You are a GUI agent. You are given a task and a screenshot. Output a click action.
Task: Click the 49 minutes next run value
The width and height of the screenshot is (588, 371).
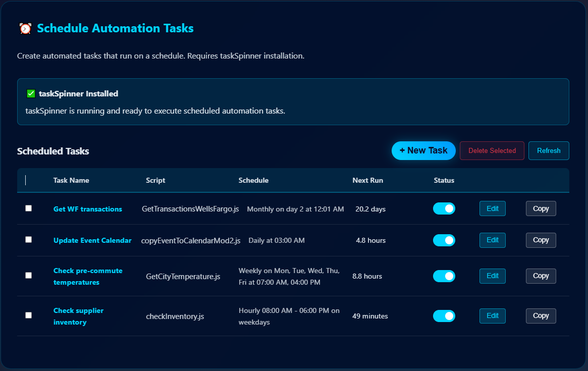click(x=370, y=316)
